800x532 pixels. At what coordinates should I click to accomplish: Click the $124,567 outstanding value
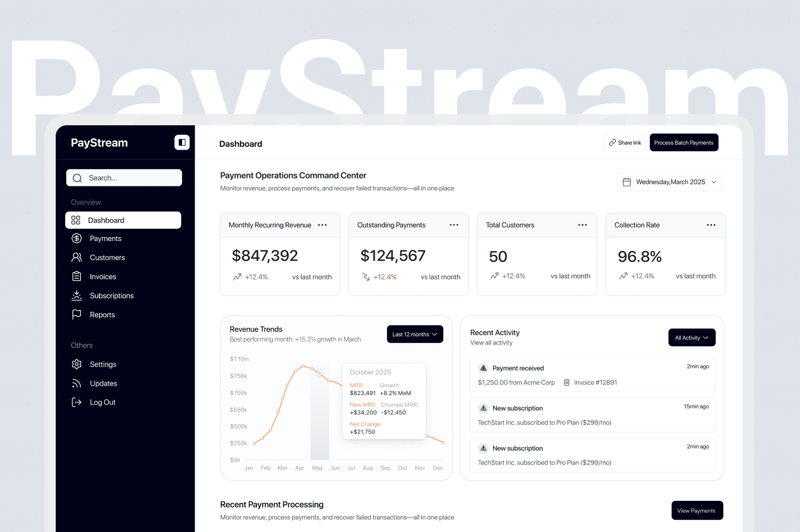coord(393,255)
